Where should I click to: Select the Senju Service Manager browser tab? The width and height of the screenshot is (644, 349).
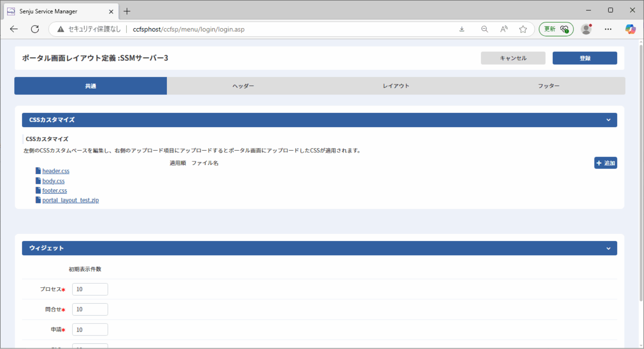tap(61, 12)
